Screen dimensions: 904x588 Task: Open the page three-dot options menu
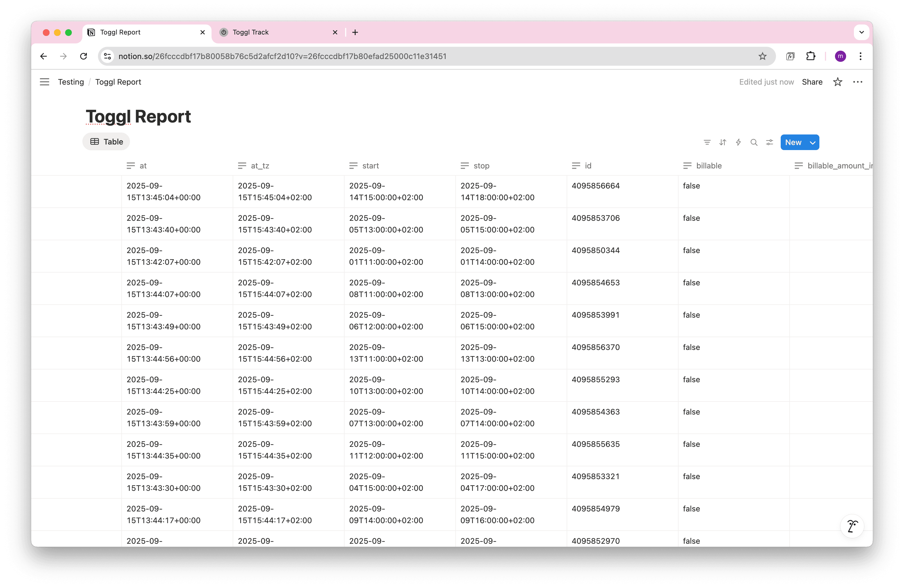(857, 82)
